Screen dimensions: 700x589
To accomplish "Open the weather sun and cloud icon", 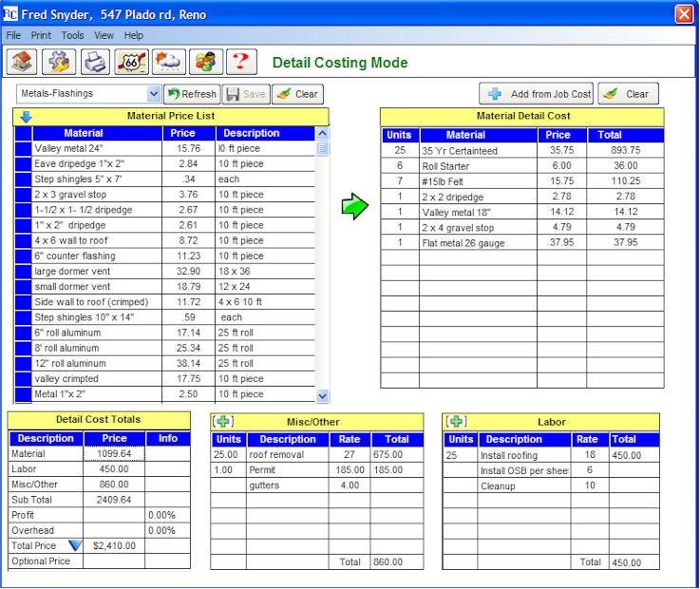I will click(x=168, y=63).
